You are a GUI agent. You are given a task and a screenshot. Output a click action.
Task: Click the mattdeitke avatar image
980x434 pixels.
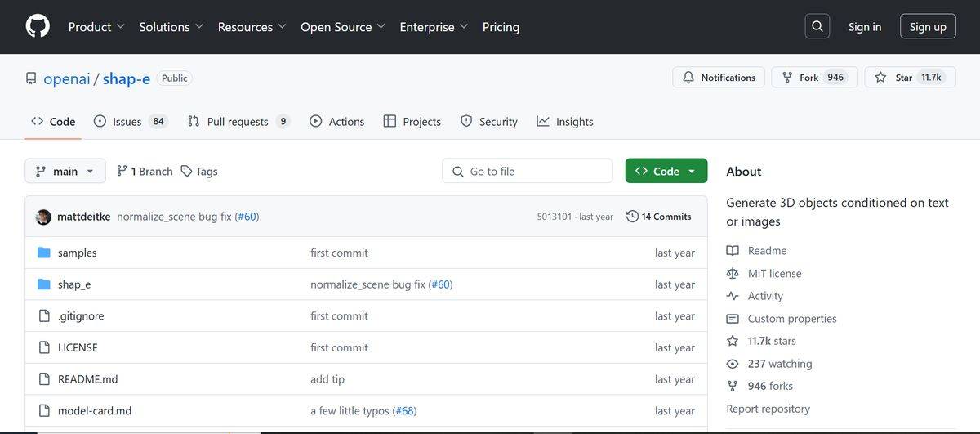pyautogui.click(x=43, y=217)
